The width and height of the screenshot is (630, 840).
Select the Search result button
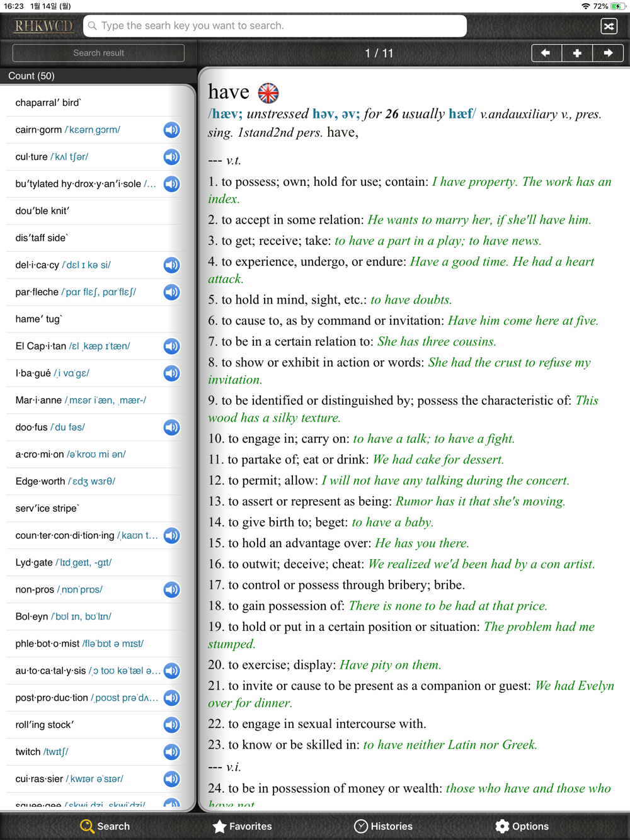coord(98,53)
